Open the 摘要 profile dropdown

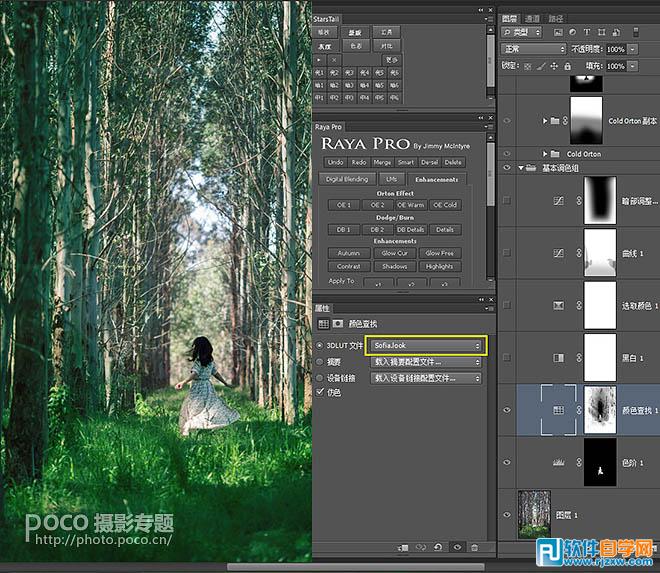click(426, 362)
